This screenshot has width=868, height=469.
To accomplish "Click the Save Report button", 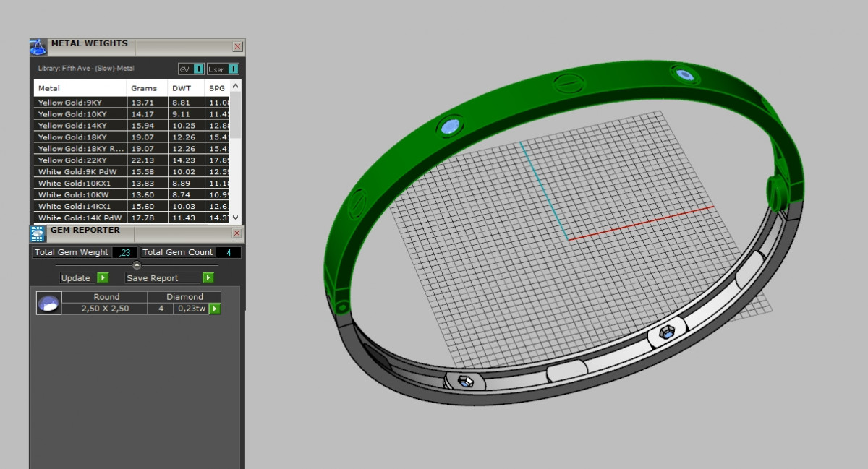I will pos(169,278).
